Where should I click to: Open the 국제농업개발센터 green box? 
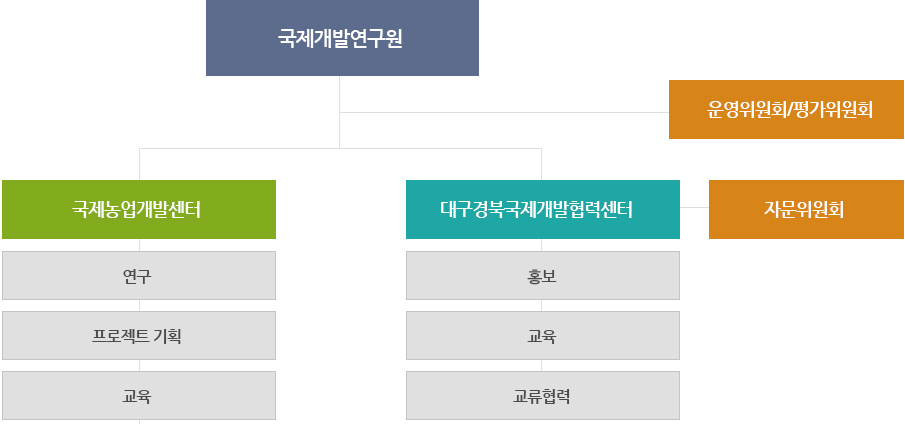pos(139,209)
